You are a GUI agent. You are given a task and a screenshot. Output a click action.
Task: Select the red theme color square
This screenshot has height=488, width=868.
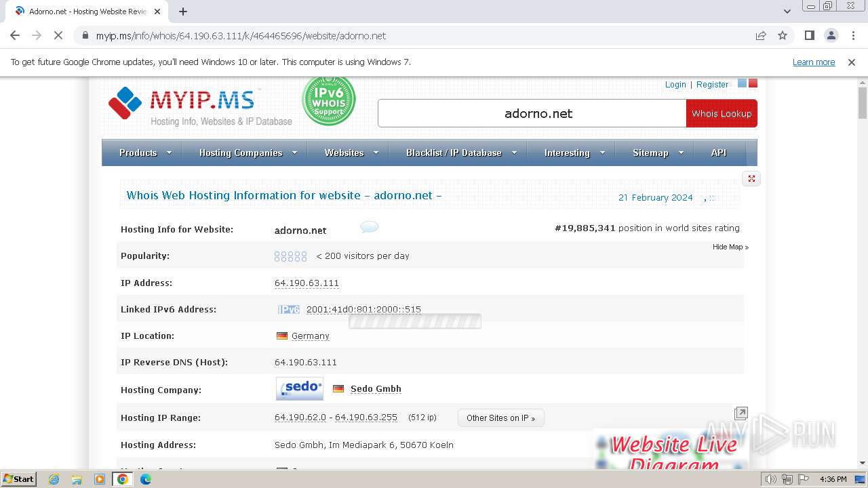pos(753,83)
